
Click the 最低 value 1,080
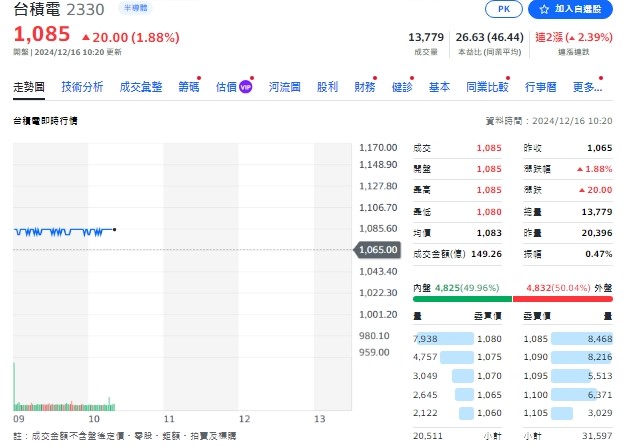tap(489, 212)
